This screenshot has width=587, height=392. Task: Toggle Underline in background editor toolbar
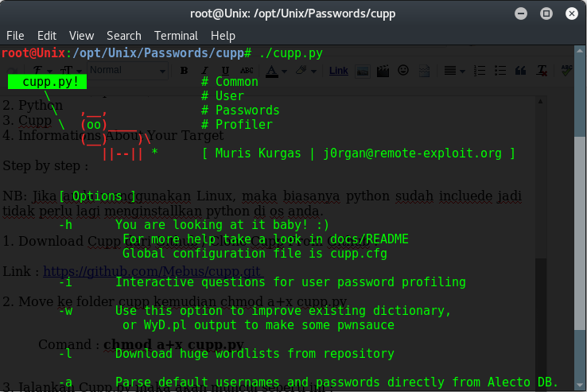(x=225, y=71)
